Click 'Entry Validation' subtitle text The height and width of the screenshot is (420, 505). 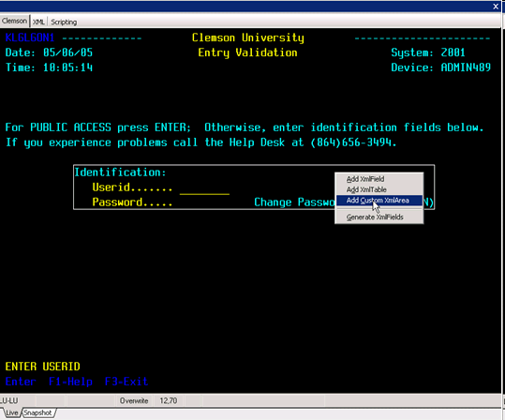coord(247,52)
